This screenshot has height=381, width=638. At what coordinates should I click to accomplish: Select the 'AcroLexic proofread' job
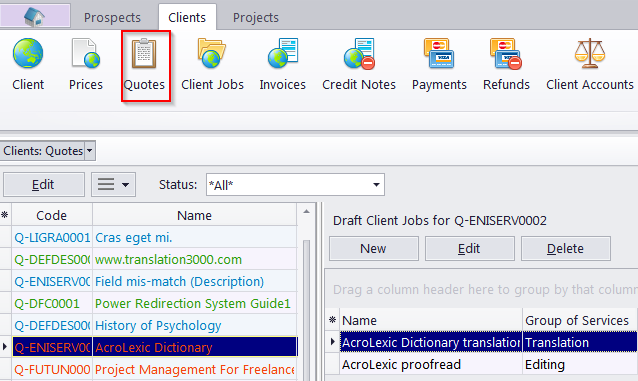[431, 364]
